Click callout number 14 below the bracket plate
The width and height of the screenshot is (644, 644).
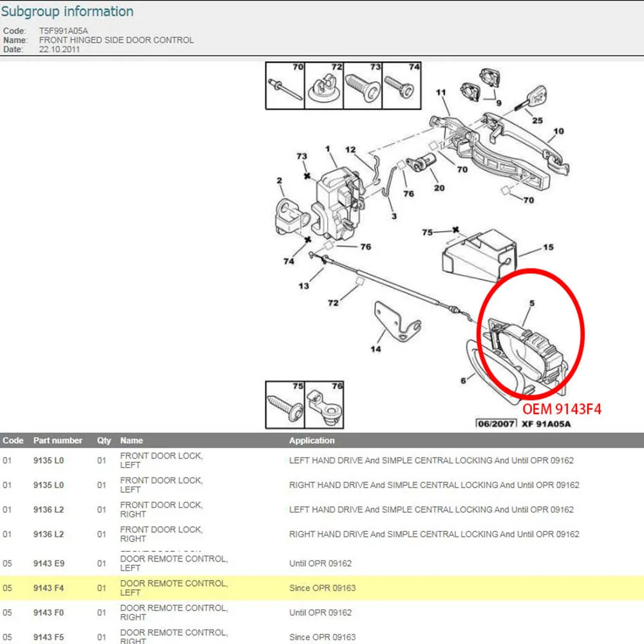(x=375, y=349)
